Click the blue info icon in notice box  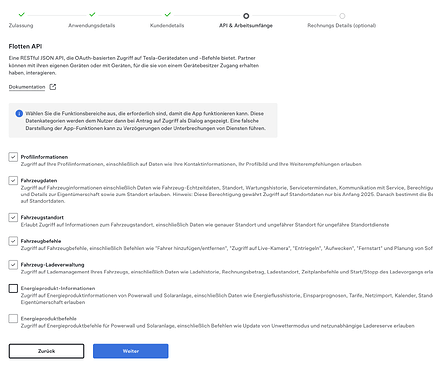pyautogui.click(x=19, y=114)
